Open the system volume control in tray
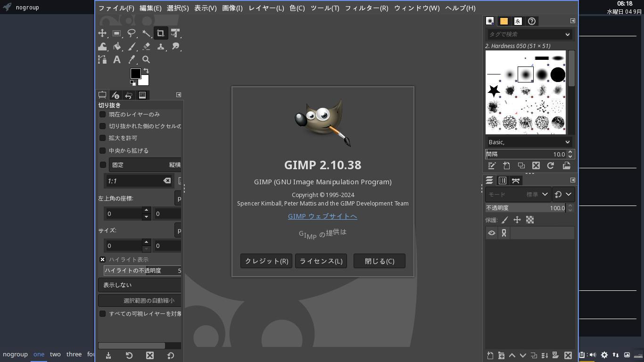 point(593,355)
